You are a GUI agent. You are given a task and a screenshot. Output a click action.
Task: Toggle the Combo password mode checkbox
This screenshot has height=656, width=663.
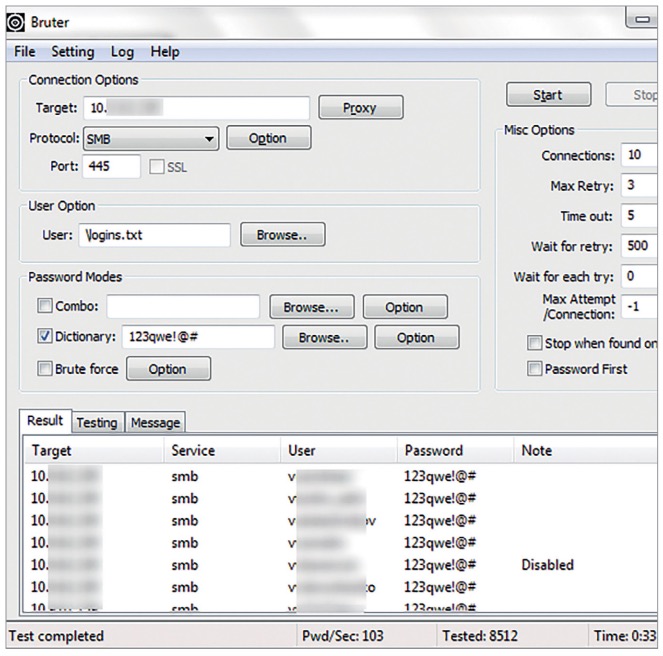44,307
